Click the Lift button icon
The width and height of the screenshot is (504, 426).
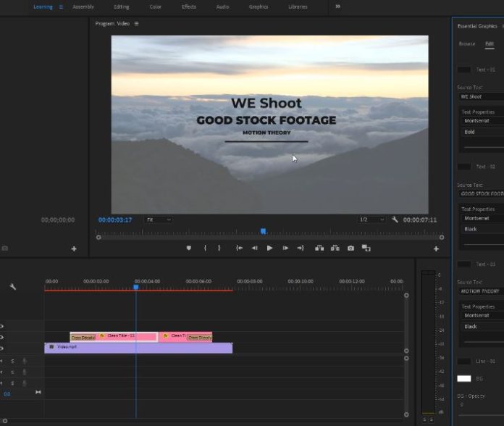click(319, 248)
